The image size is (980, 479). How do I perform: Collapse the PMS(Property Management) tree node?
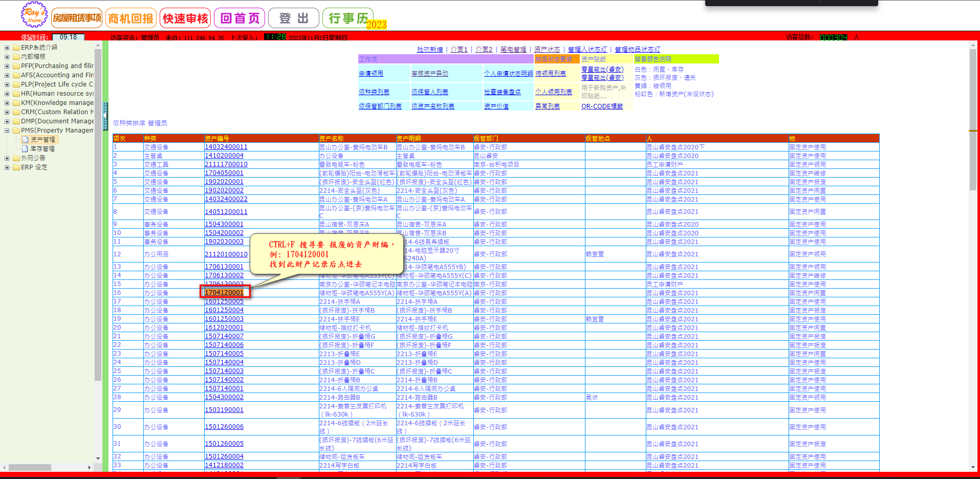click(7, 130)
